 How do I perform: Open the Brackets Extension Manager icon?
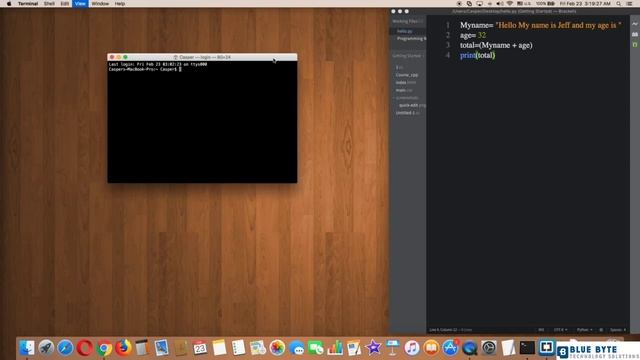point(635,34)
